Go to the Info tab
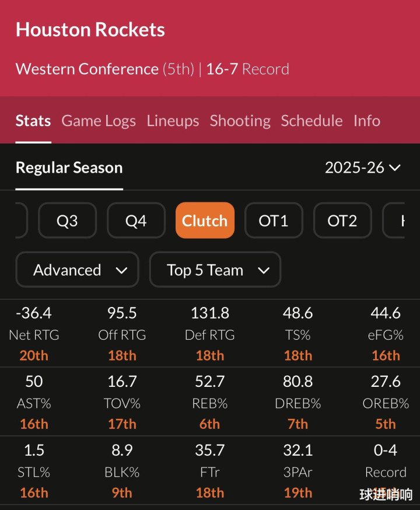The height and width of the screenshot is (510, 420). coord(366,121)
